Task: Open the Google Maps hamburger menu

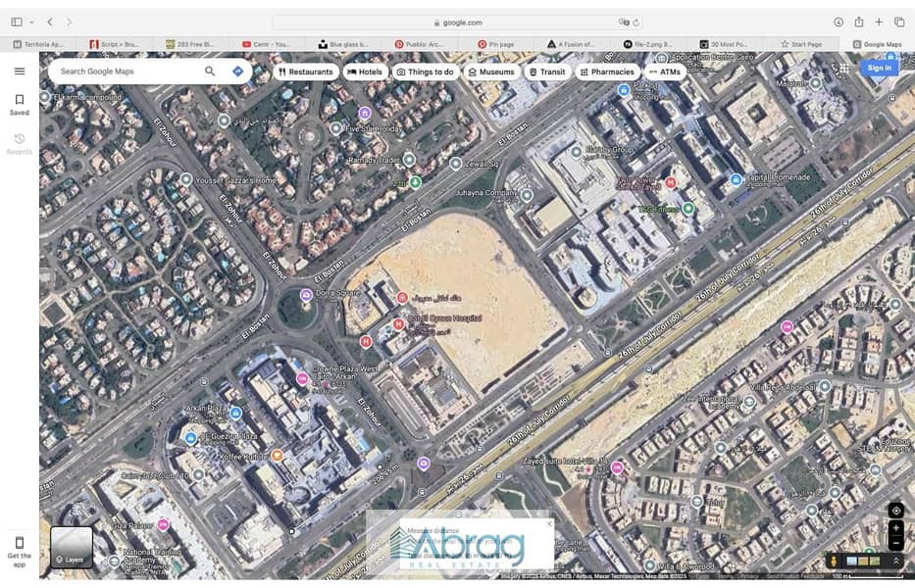Action: tap(19, 72)
